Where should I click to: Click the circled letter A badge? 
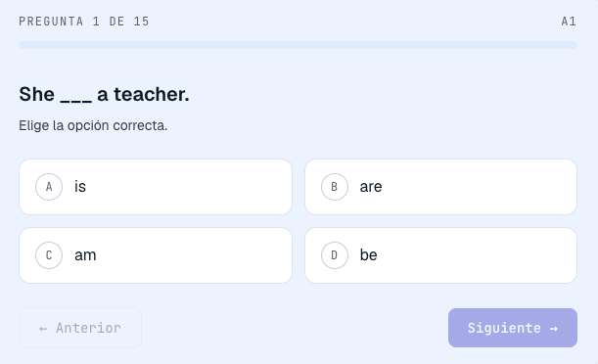(x=49, y=187)
